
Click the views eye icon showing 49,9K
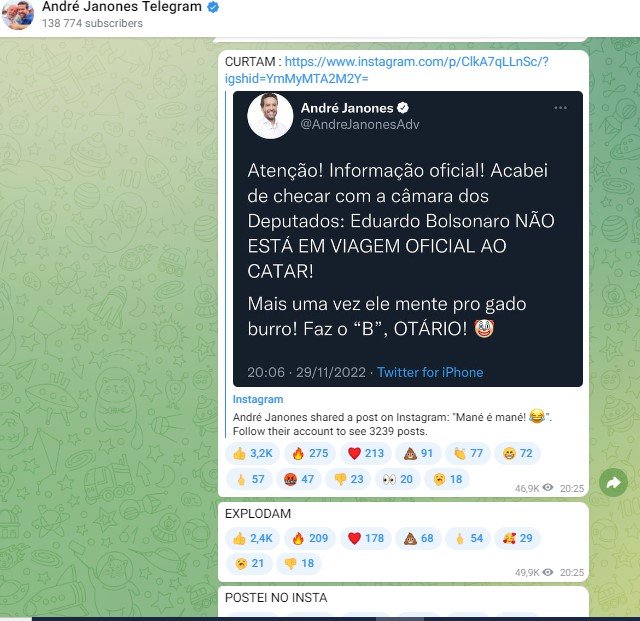(x=548, y=572)
